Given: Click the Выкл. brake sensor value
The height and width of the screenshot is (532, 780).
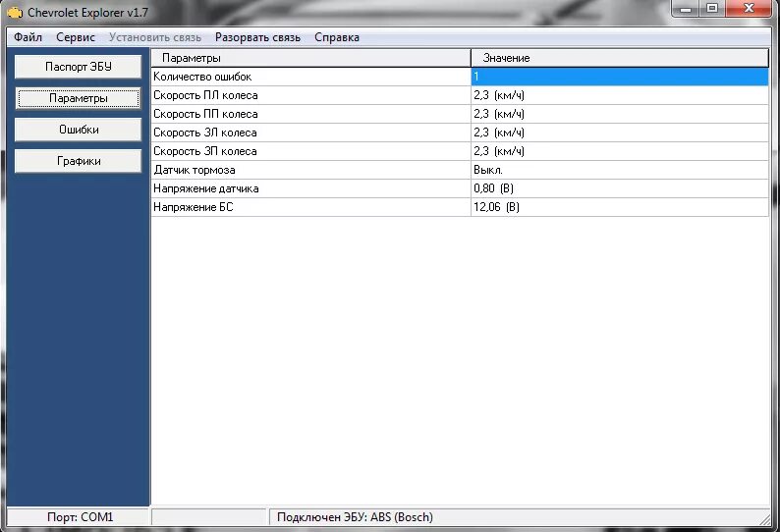Looking at the screenshot, I should coord(488,170).
